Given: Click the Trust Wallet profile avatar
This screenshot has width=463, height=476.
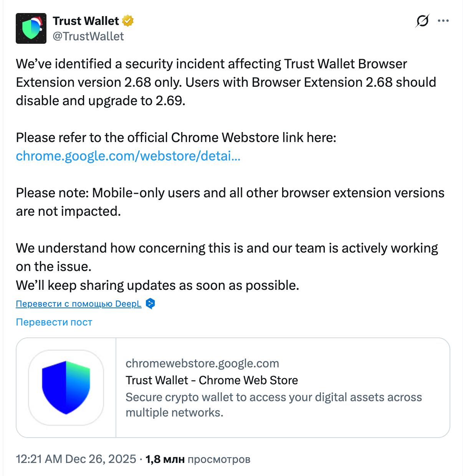Looking at the screenshot, I should [x=31, y=28].
